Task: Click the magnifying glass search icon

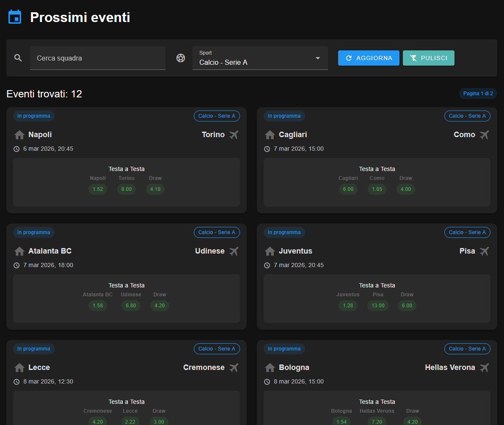Action: click(x=18, y=58)
